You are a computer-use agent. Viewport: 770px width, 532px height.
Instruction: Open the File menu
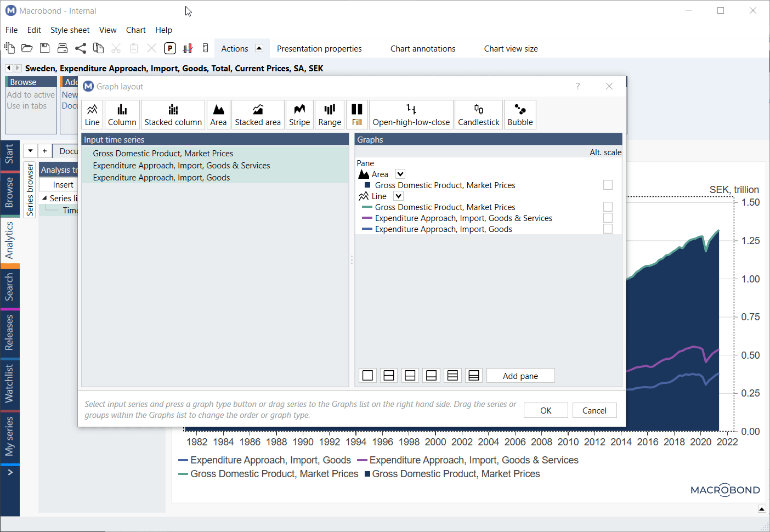pos(12,30)
